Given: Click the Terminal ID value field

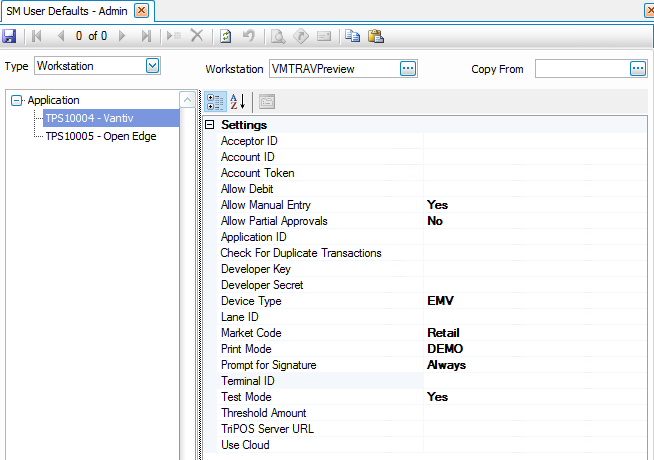Looking at the screenshot, I should 535,381.
